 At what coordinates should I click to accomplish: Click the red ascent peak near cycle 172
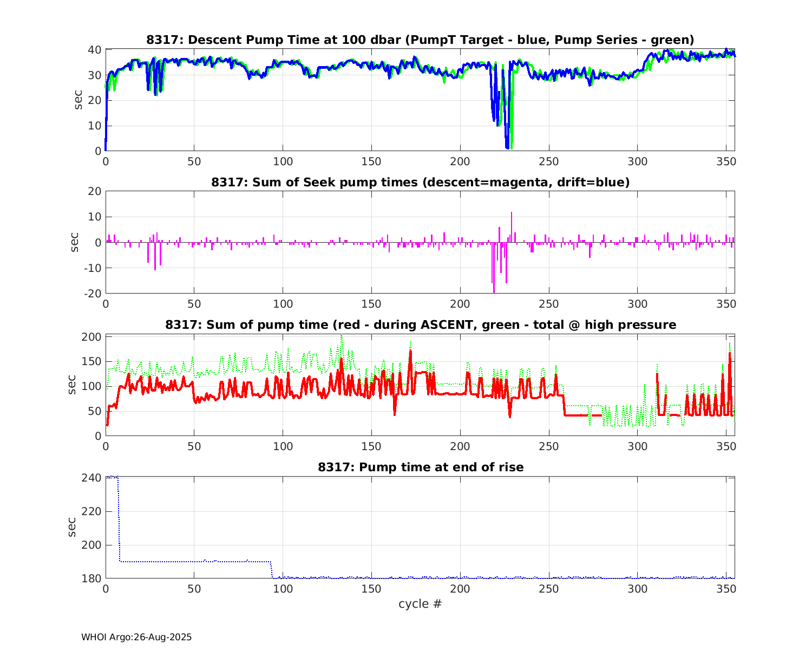click(410, 352)
